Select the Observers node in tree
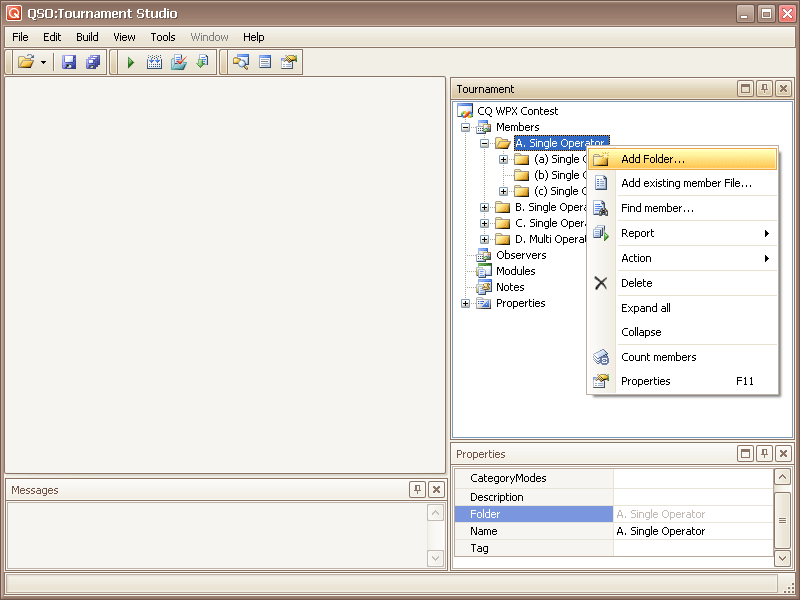The image size is (800, 600). [x=520, y=255]
